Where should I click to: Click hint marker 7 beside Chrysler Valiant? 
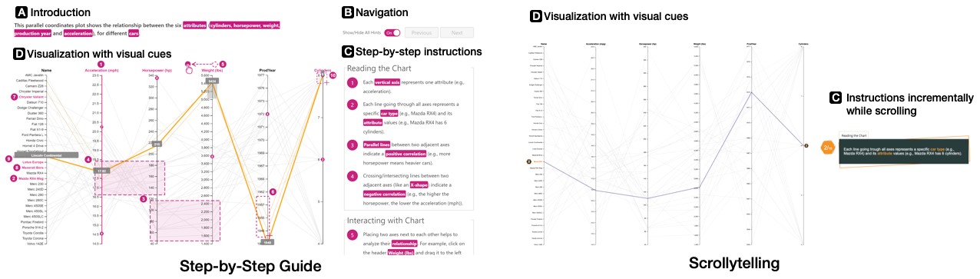point(14,98)
